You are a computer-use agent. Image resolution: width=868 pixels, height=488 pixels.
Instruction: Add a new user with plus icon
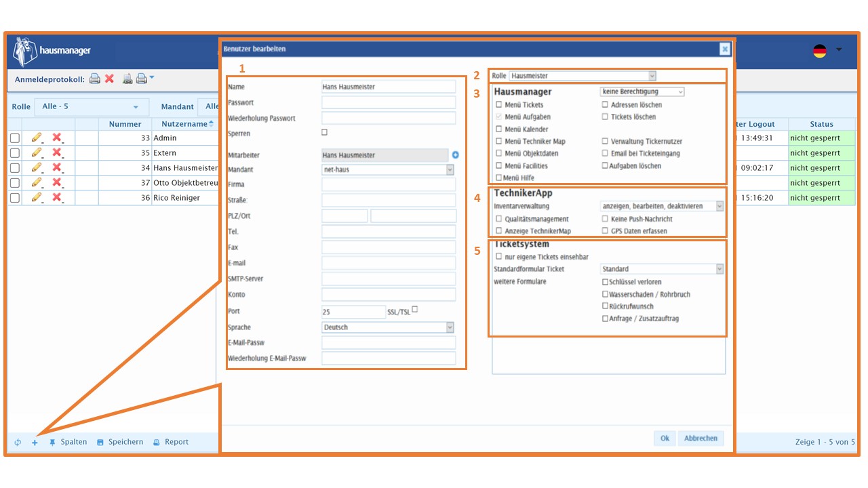point(35,443)
